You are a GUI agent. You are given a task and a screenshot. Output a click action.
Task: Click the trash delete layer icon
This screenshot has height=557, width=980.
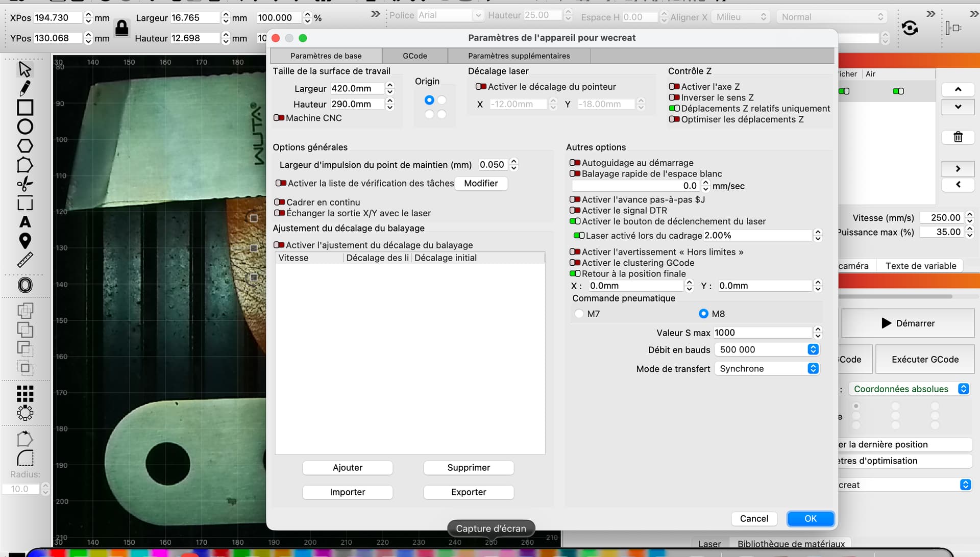(x=958, y=137)
